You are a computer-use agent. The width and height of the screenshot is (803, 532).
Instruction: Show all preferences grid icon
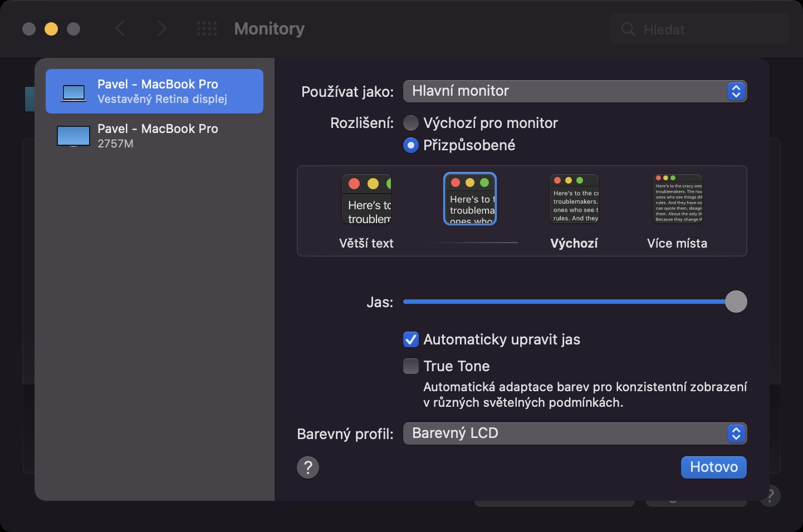pyautogui.click(x=207, y=29)
